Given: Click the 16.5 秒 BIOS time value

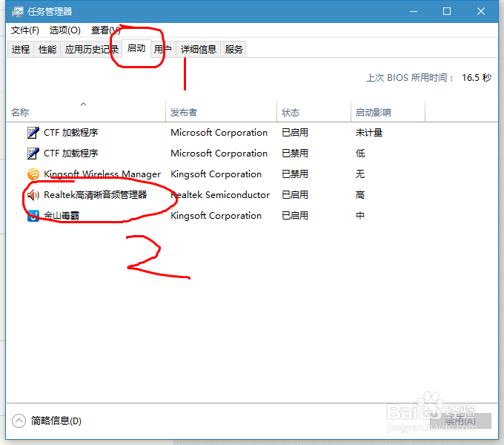Looking at the screenshot, I should tap(477, 77).
